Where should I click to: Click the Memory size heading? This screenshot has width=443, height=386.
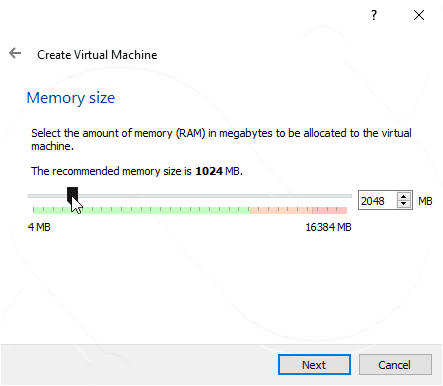pos(71,98)
